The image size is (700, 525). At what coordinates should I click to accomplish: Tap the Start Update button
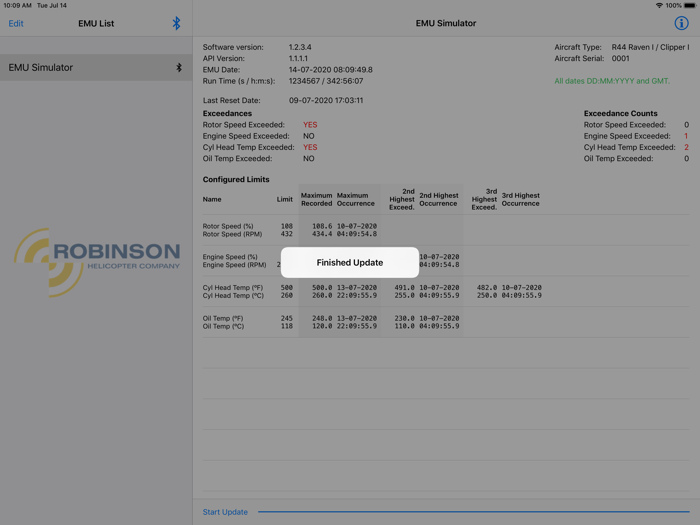coord(225,512)
